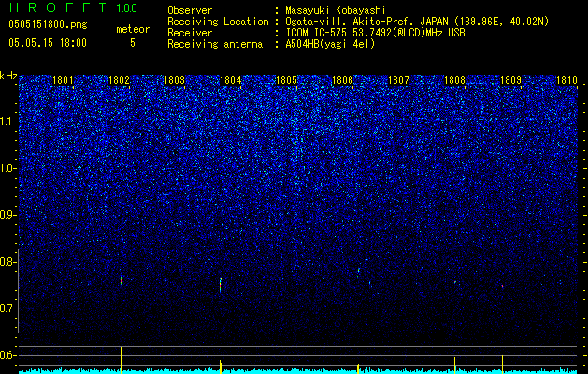Click the 0.8 frequency axis label
Image resolution: width=588 pixels, height=374 pixels.
(x=7, y=262)
